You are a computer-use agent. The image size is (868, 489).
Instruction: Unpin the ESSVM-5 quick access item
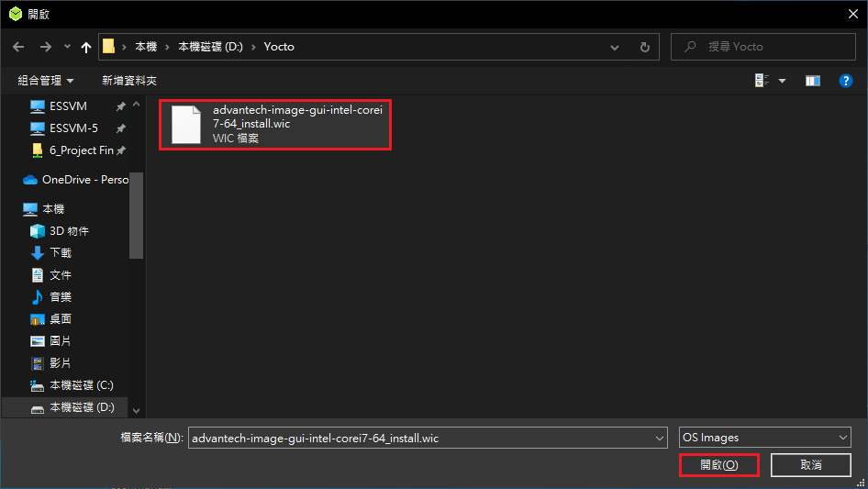(x=121, y=128)
